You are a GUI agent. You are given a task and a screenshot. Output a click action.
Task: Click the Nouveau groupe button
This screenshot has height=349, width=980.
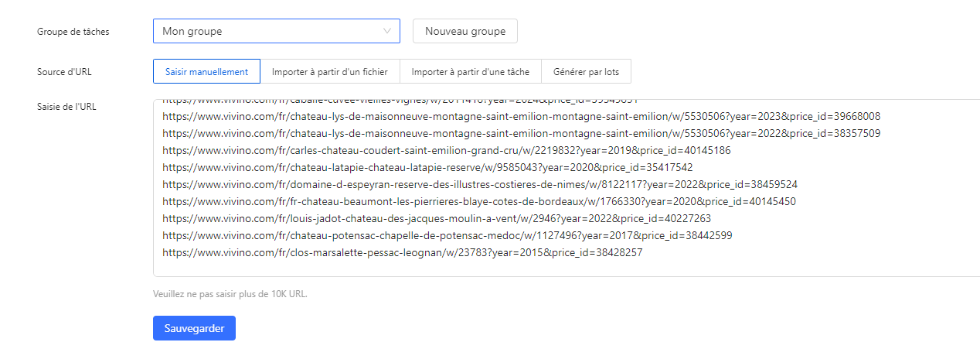point(464,31)
